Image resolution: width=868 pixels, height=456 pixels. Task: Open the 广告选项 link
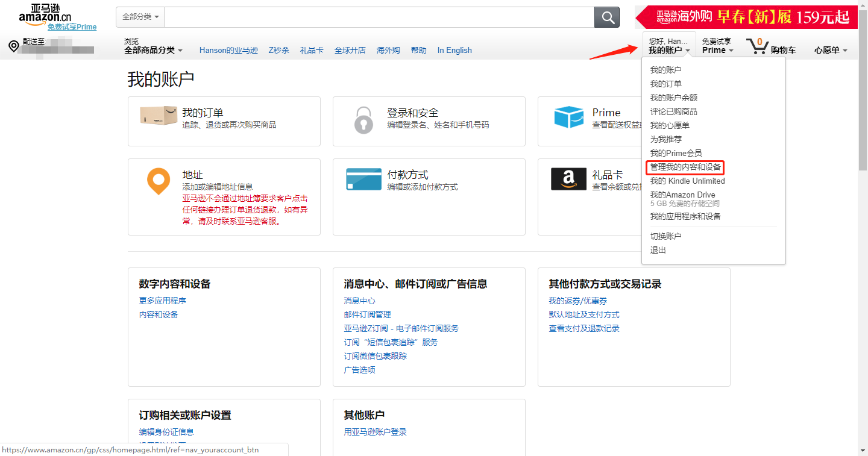tap(360, 370)
